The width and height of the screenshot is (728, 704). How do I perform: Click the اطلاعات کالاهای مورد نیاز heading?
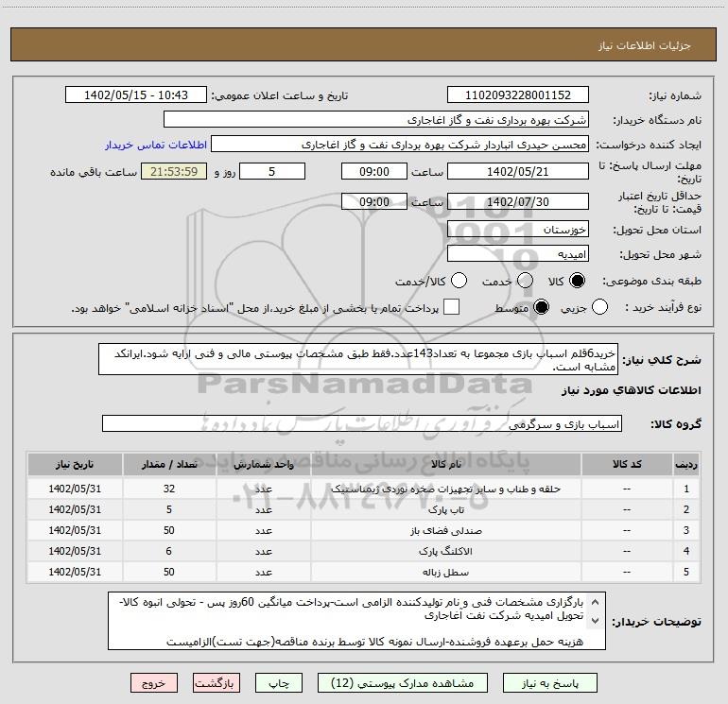[632, 390]
